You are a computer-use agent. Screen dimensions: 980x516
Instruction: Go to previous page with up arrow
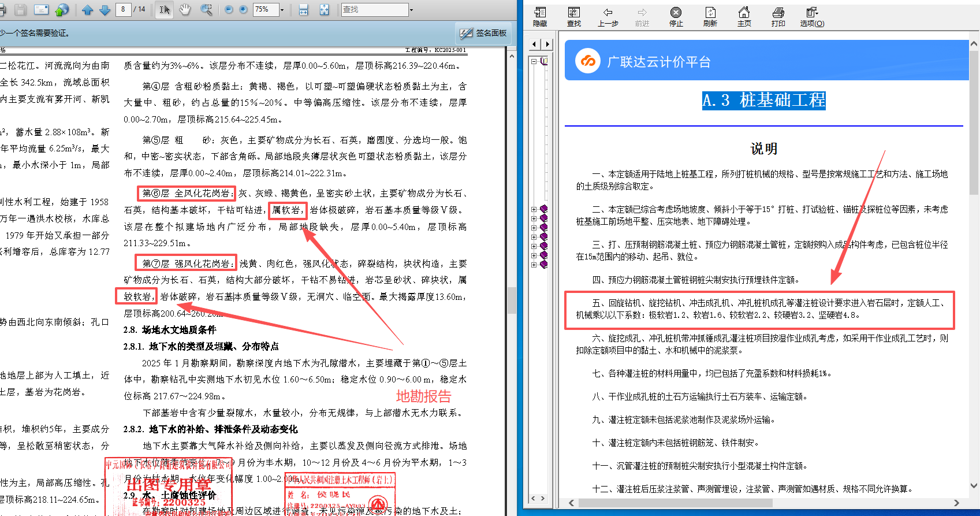[87, 10]
